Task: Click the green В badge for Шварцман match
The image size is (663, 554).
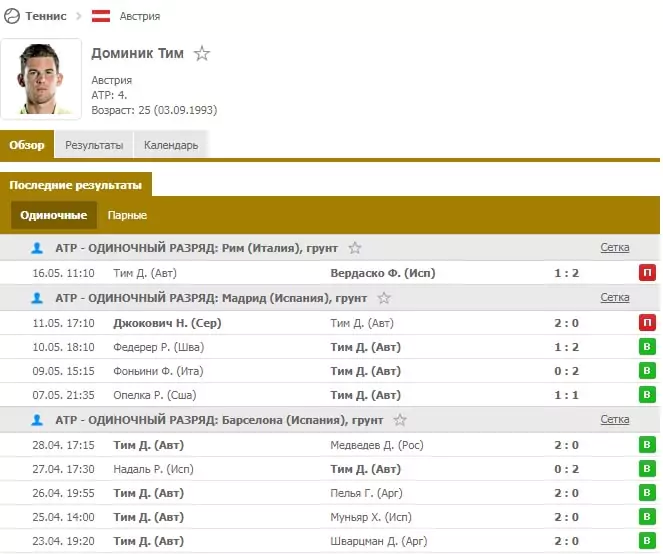Action: [647, 540]
